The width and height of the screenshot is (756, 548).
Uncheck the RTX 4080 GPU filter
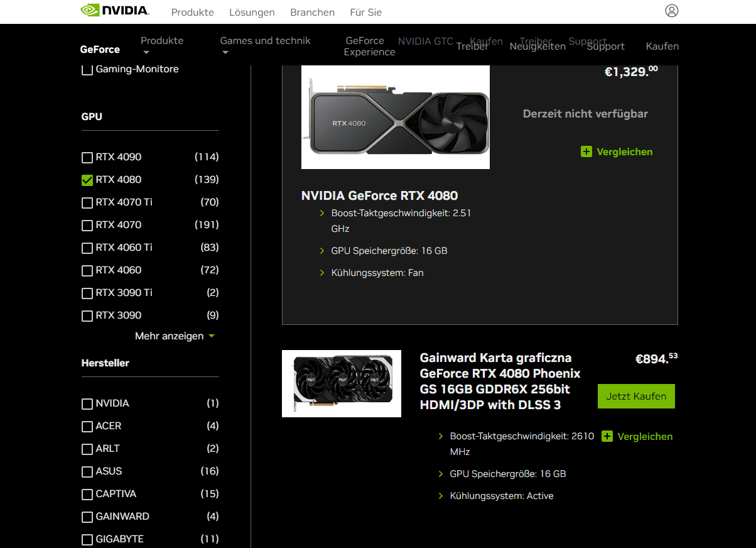point(87,180)
